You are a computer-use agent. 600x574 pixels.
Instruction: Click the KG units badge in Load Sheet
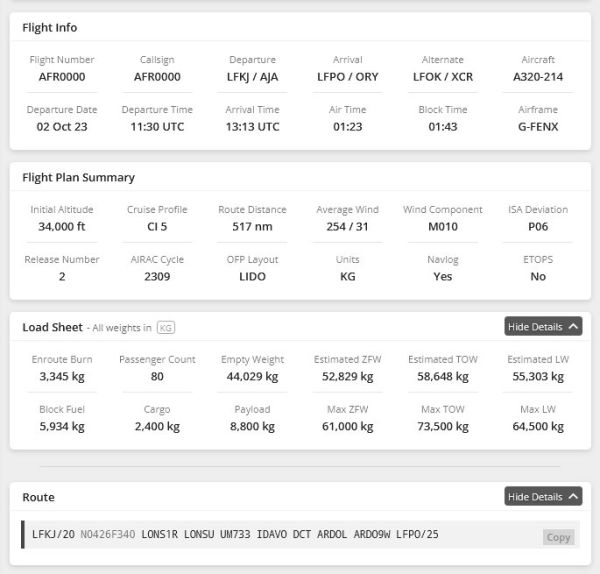(166, 328)
